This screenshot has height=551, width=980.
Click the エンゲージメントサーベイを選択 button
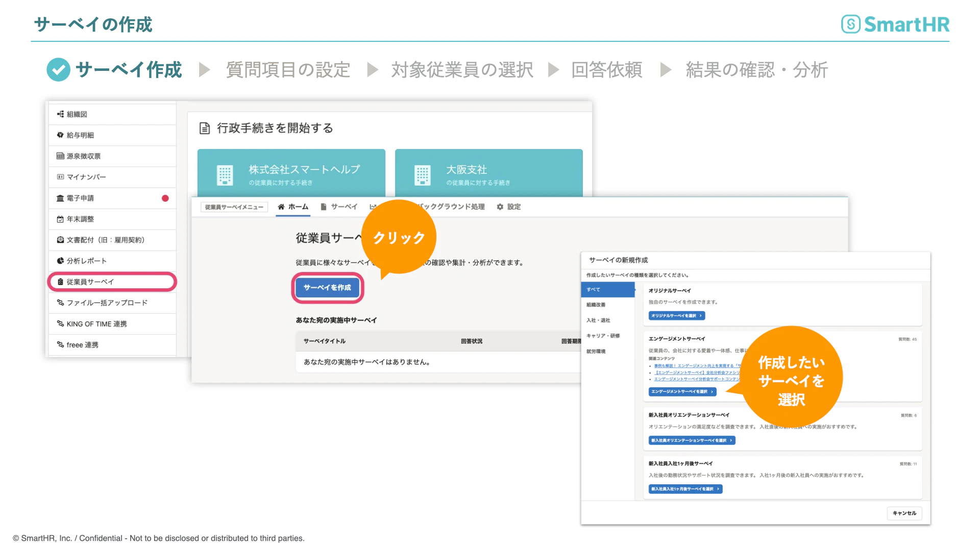pyautogui.click(x=682, y=392)
